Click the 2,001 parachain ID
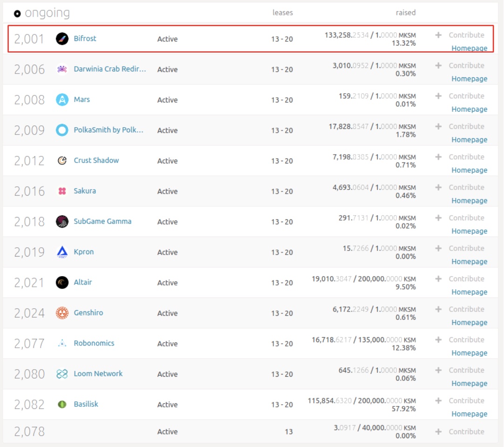 click(29, 39)
